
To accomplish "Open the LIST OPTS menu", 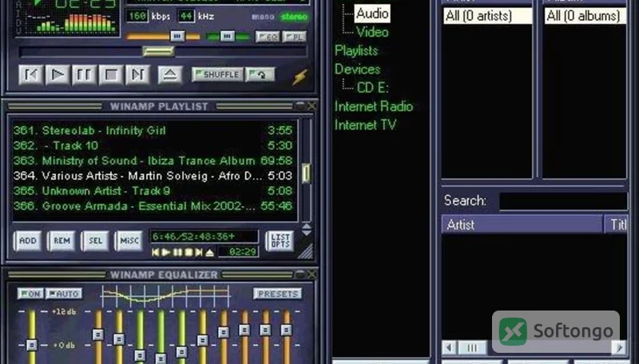I will coord(280,240).
